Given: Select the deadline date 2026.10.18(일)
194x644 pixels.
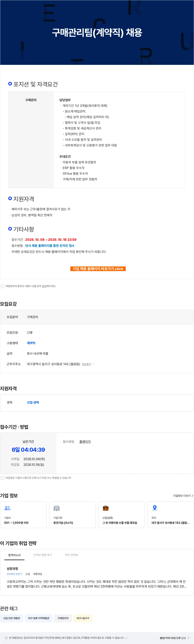Looking at the screenshot, I should click(x=34, y=464).
